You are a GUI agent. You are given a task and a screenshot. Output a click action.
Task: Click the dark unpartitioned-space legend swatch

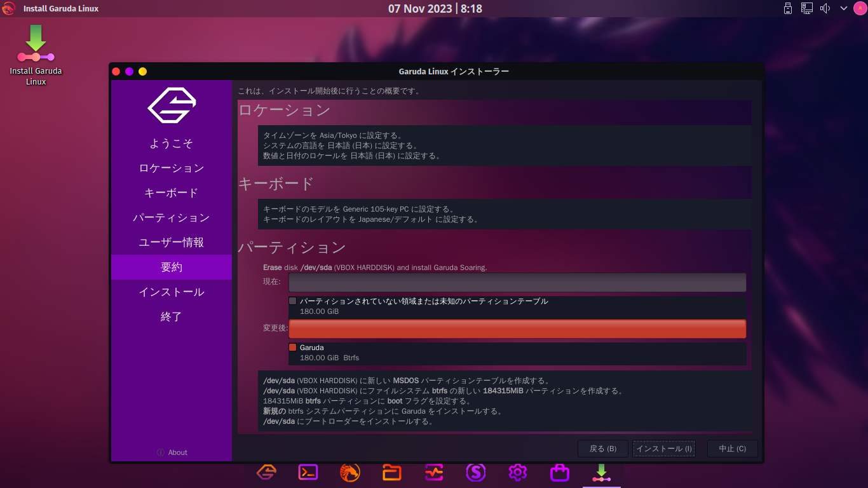(293, 301)
